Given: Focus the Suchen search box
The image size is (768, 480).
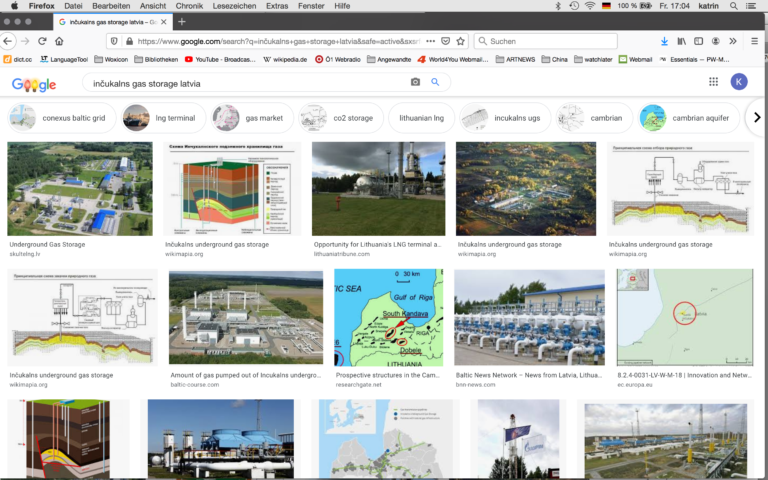Looking at the screenshot, I should [545, 41].
